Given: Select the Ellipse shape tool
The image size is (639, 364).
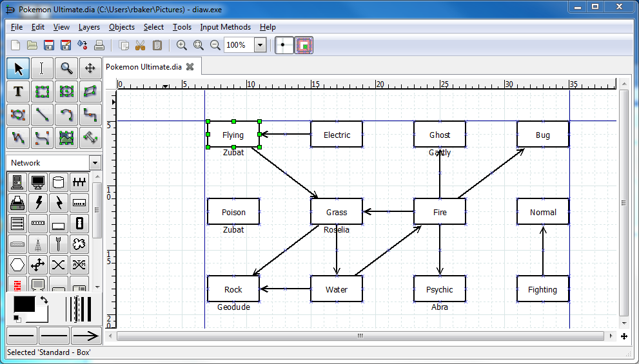Looking at the screenshot, I should pyautogui.click(x=66, y=91).
